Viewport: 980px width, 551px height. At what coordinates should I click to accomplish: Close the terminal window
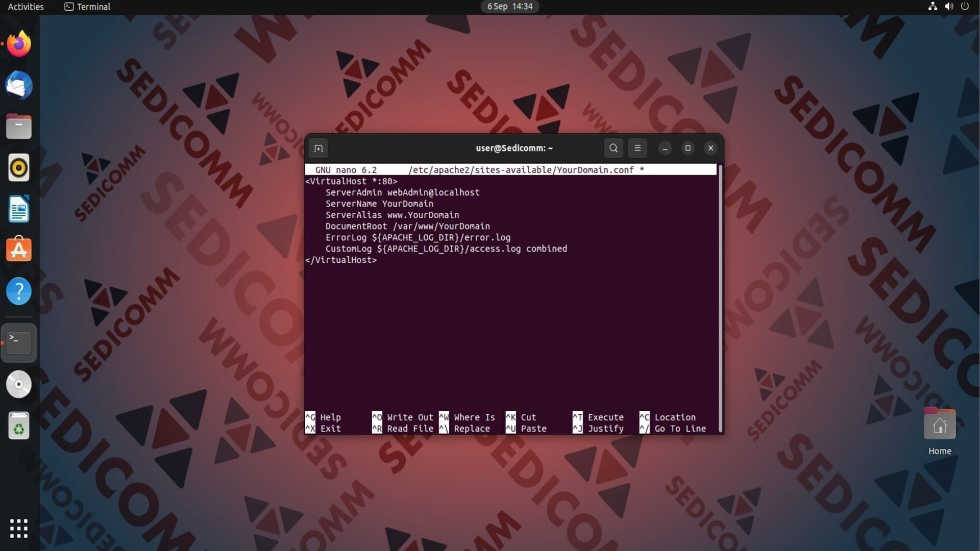click(710, 148)
